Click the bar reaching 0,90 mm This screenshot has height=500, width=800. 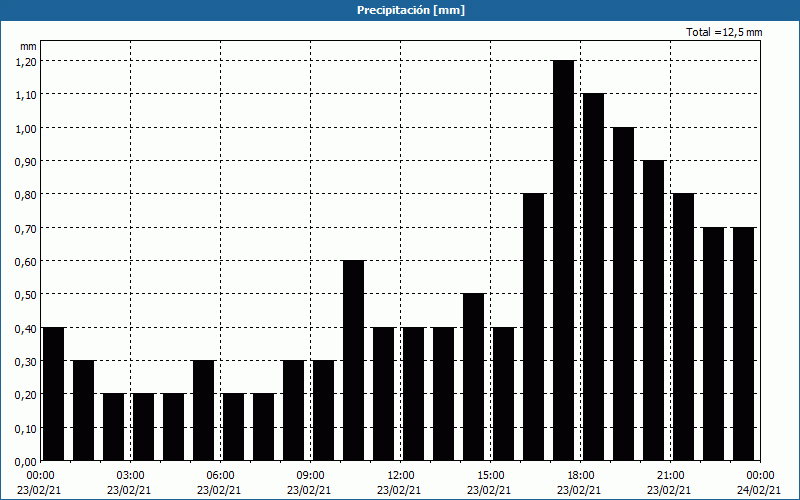(x=654, y=311)
